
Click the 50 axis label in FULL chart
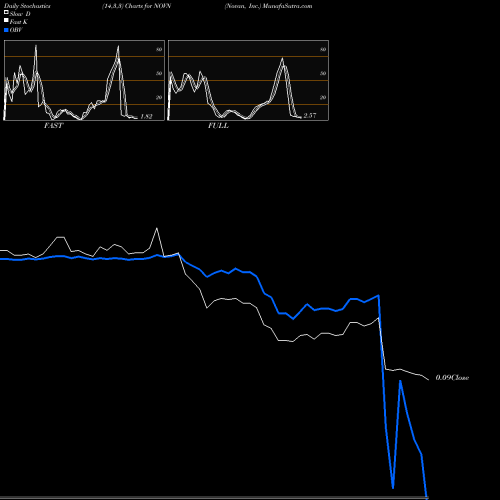323,73
